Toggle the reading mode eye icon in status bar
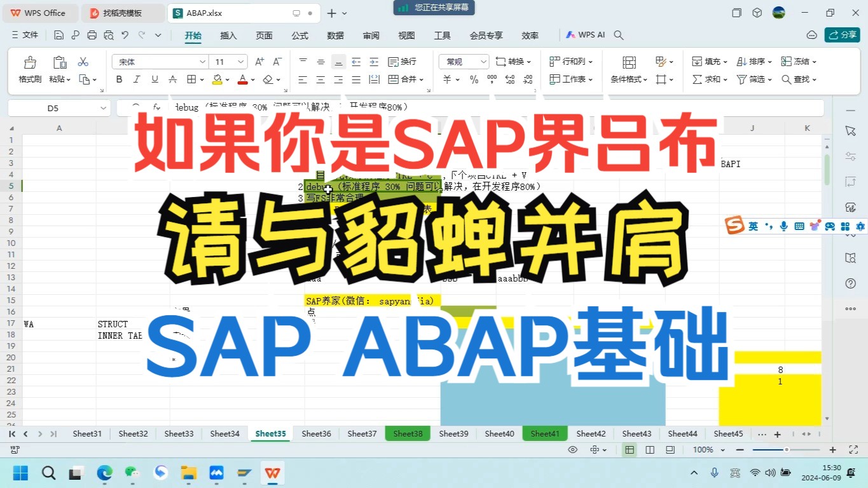 (572, 449)
